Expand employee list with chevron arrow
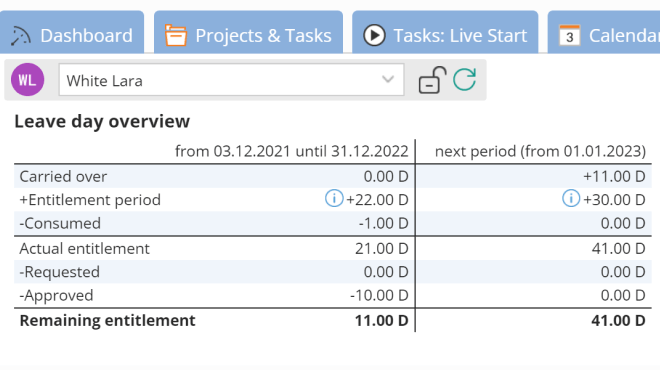Screen dimensions: 660x370 pyautogui.click(x=388, y=80)
